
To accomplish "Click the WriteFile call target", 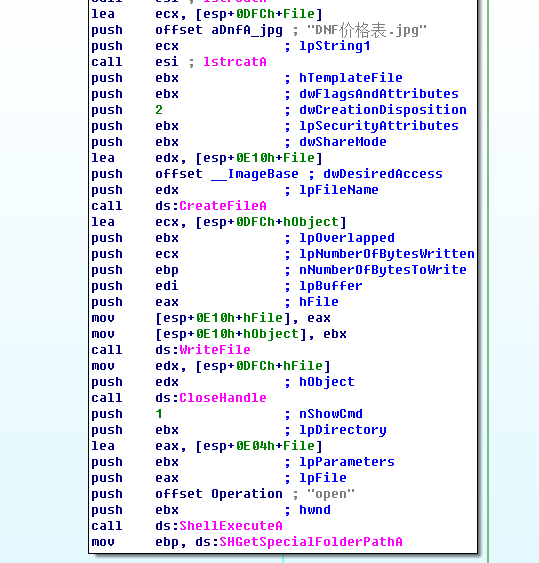I will point(215,350).
